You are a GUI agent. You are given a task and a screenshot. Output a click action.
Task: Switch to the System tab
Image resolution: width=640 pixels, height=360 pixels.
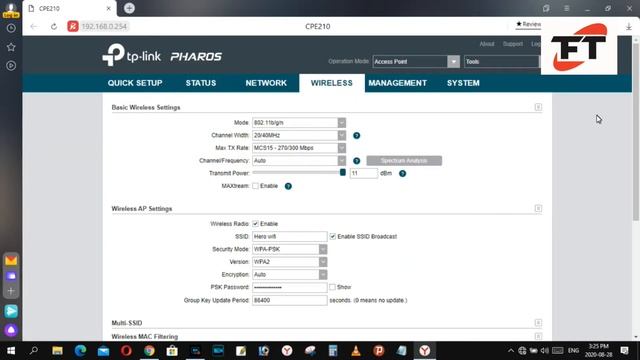coord(463,83)
